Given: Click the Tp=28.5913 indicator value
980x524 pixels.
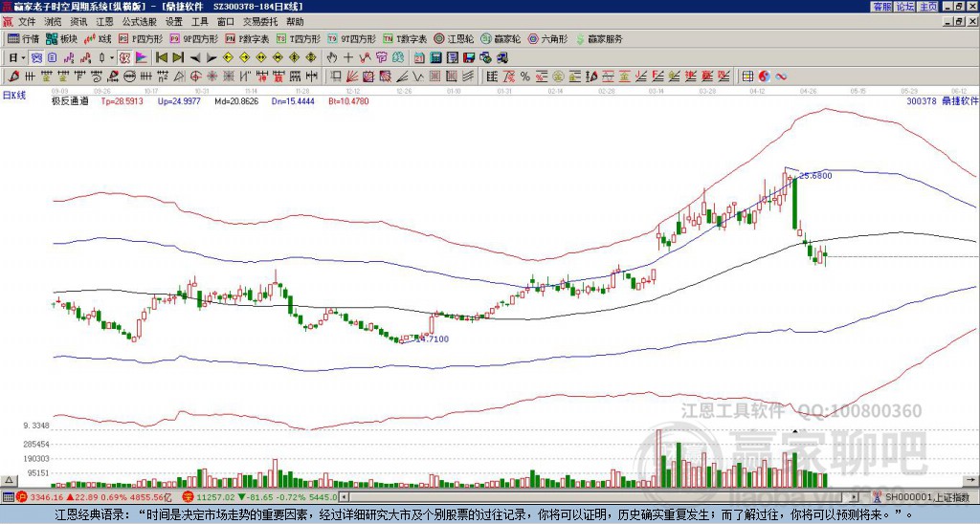Looking at the screenshot, I should [x=122, y=100].
